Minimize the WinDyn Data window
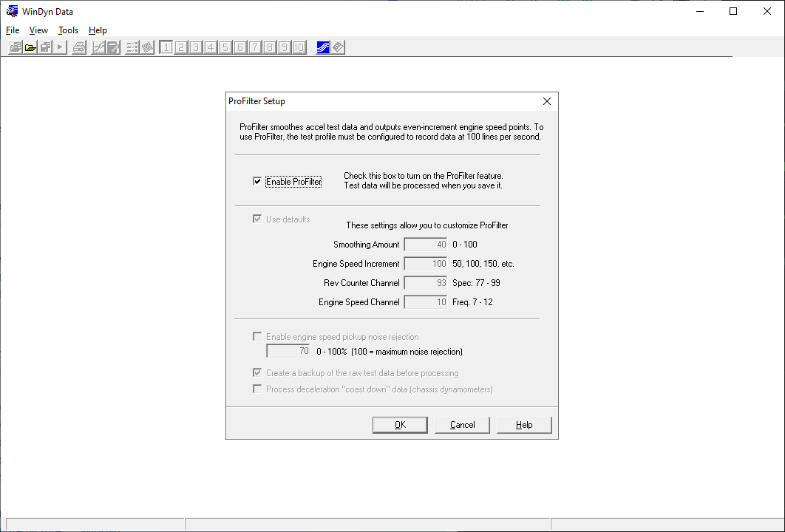The width and height of the screenshot is (785, 532). [x=700, y=11]
